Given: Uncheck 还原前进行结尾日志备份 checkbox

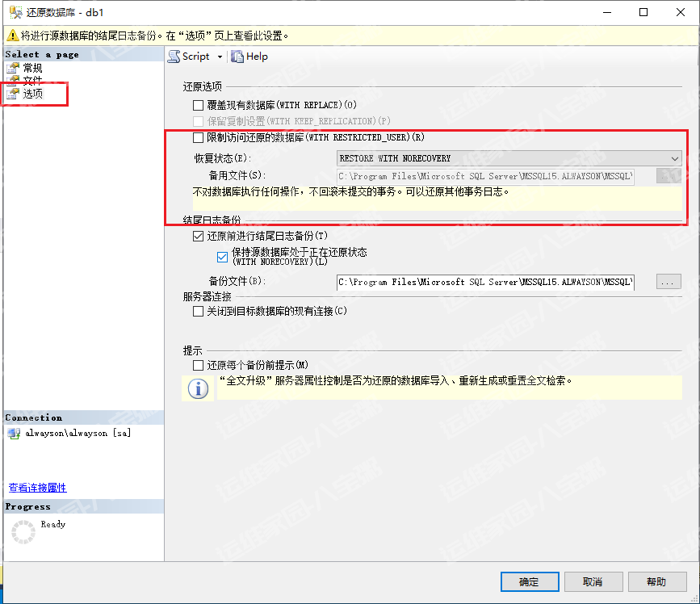Looking at the screenshot, I should [199, 237].
